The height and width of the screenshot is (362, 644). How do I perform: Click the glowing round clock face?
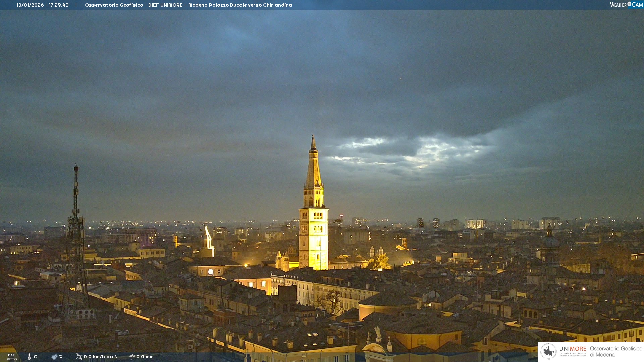[x=211, y=272]
